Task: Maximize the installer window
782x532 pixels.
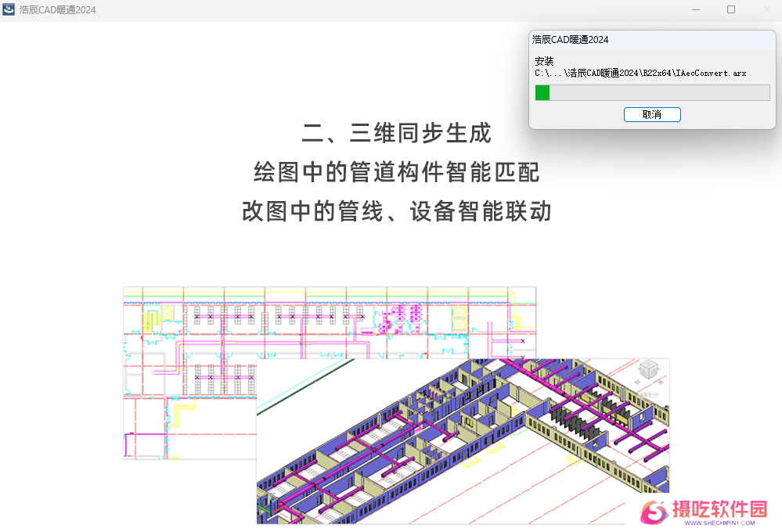Action: pyautogui.click(x=731, y=9)
